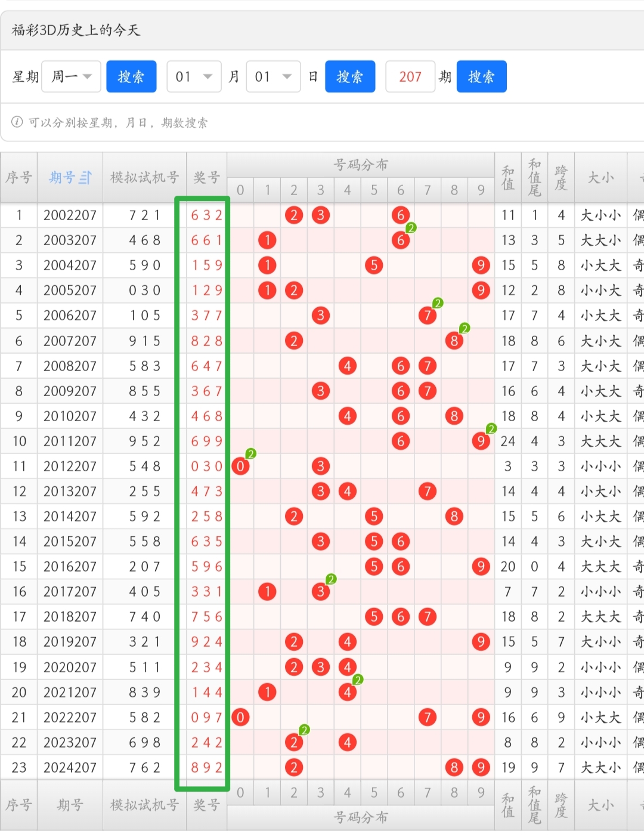Click 搜索 button after the 期 label
The image size is (644, 837).
482,76
